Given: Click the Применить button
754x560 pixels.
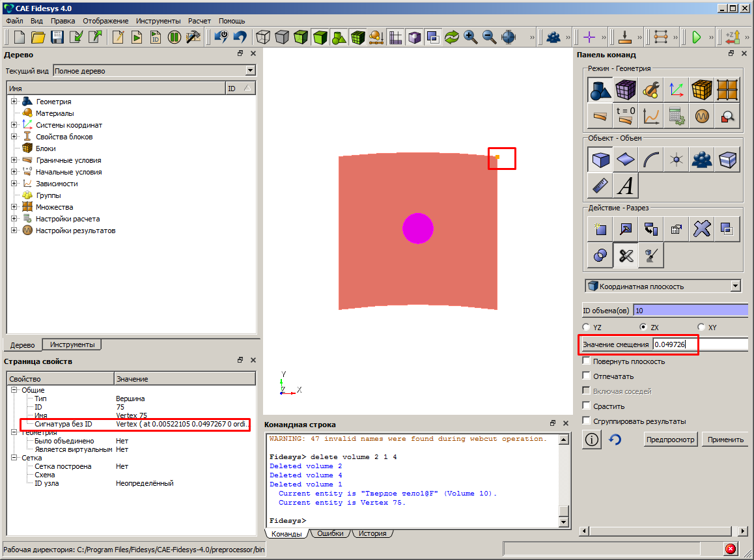Looking at the screenshot, I should pyautogui.click(x=725, y=440).
